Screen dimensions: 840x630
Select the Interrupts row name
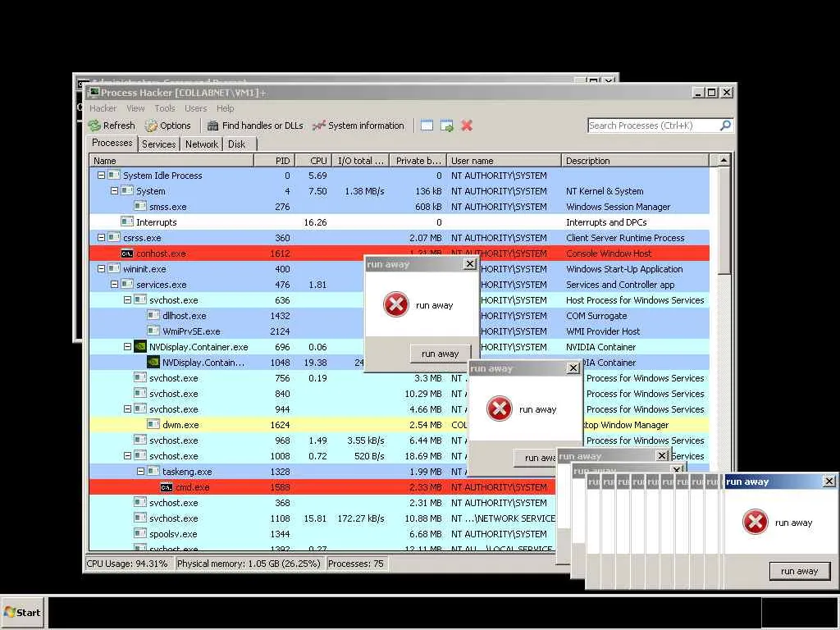pos(157,221)
